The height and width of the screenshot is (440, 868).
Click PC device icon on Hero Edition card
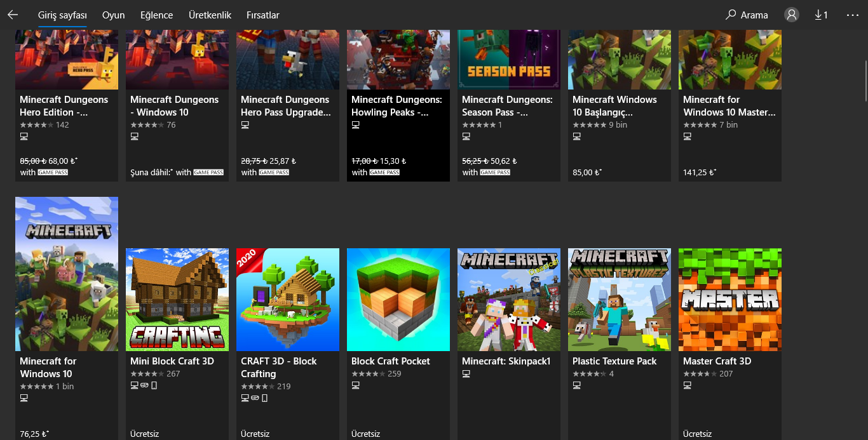click(24, 136)
